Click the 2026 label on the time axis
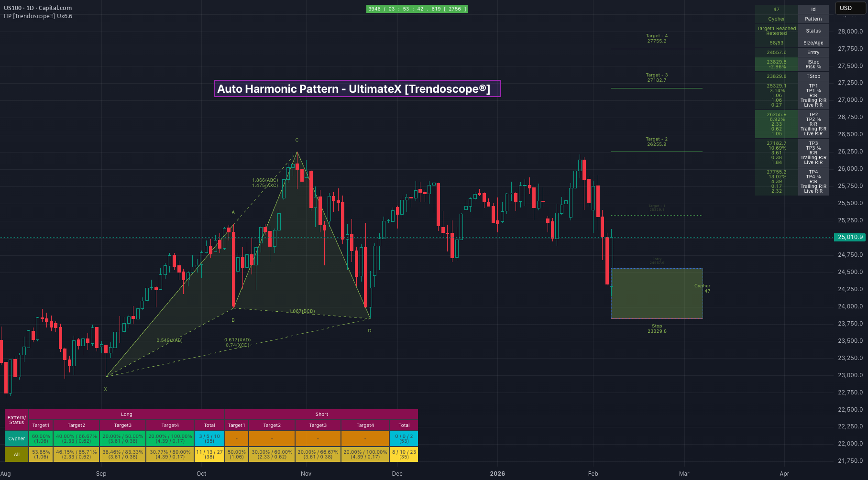Viewport: 868px width, 480px height. pyautogui.click(x=497, y=474)
